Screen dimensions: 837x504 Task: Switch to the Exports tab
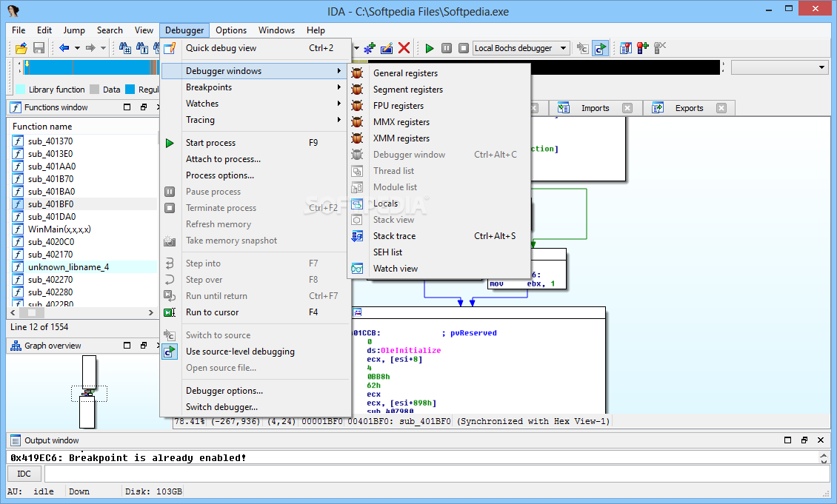(689, 108)
